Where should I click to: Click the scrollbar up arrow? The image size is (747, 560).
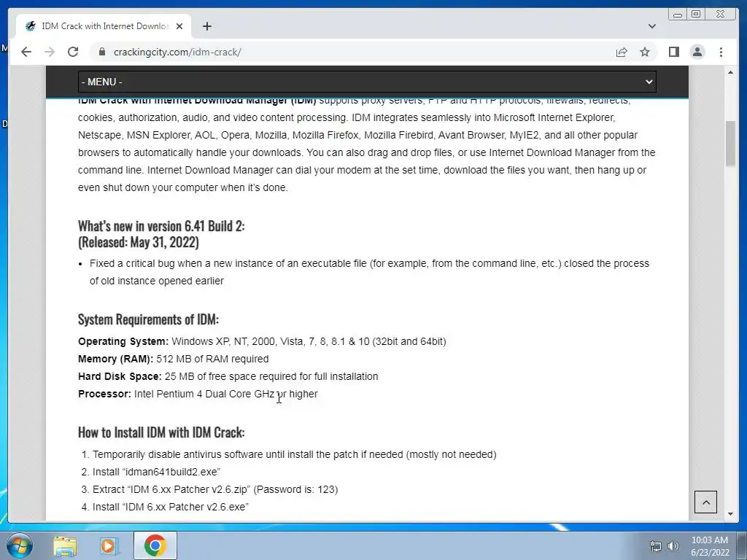point(730,72)
